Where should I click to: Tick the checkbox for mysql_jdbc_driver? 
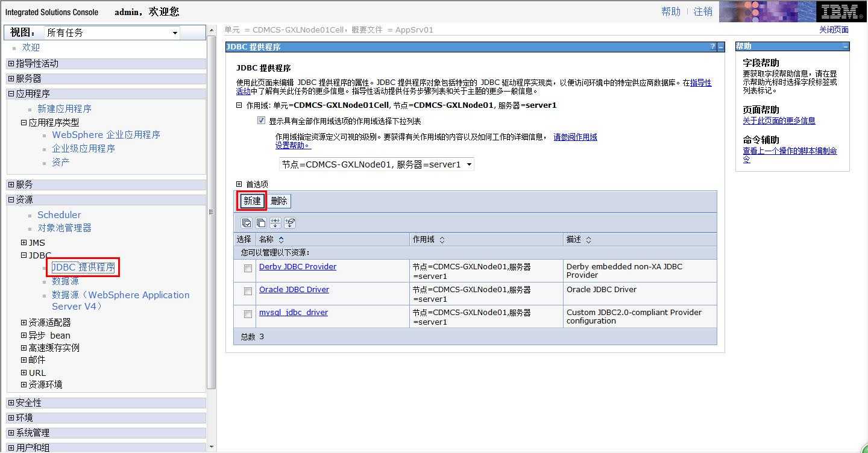tap(248, 314)
